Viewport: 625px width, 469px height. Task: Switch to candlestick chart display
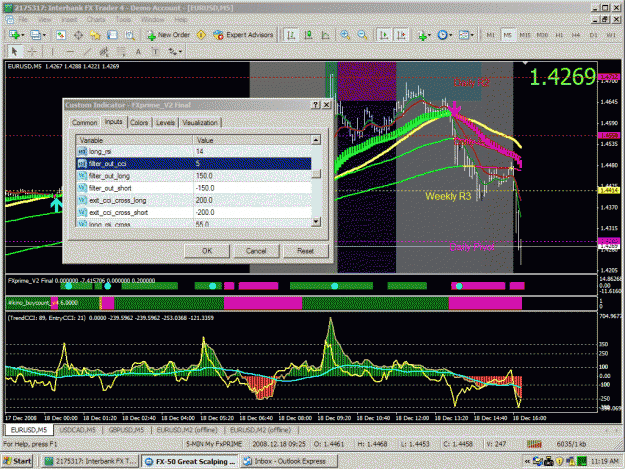[308, 35]
